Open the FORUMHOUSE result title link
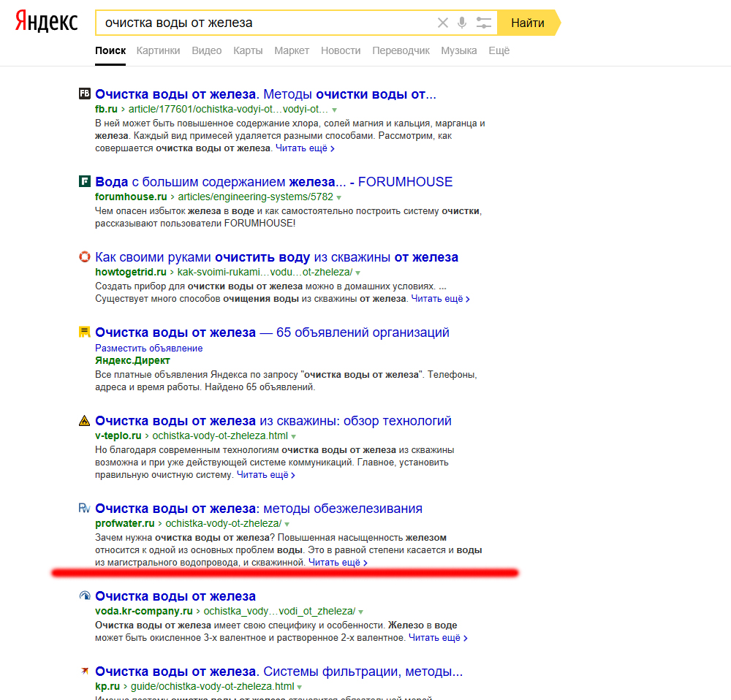This screenshot has height=700, width=731. point(273,182)
